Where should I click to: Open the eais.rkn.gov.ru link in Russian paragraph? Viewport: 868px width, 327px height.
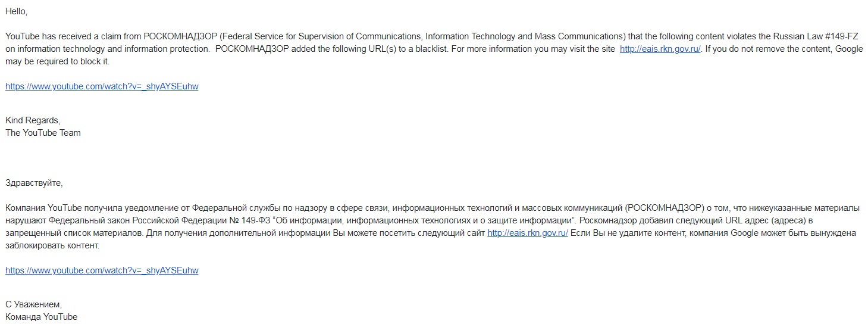pyautogui.click(x=528, y=233)
